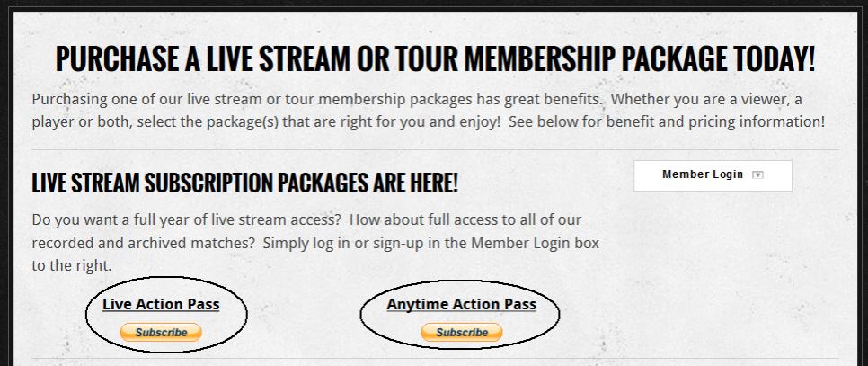Open the Live Action Pass link
Image resolution: width=868 pixels, height=366 pixels.
[x=161, y=305]
